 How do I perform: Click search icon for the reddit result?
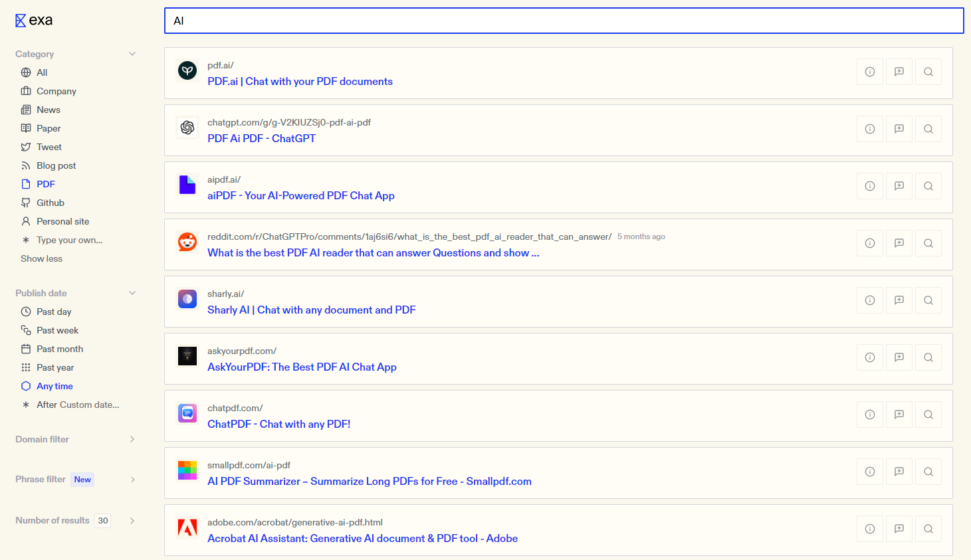pos(928,243)
